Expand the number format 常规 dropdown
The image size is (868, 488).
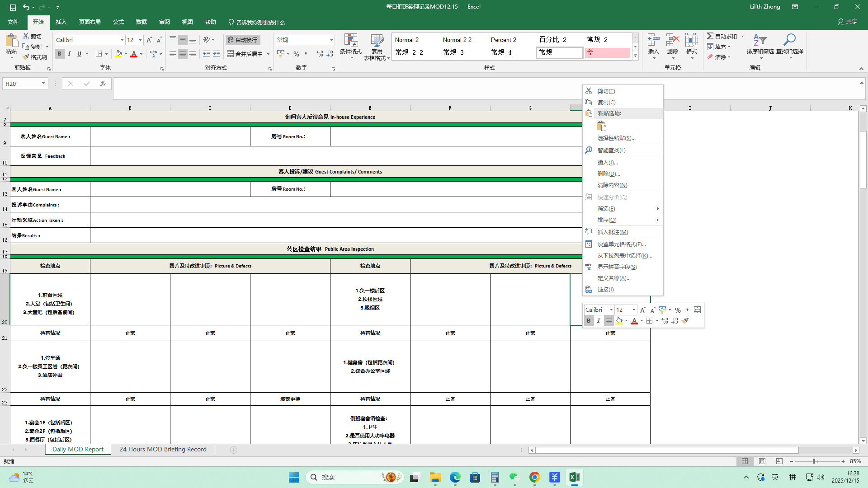331,40
